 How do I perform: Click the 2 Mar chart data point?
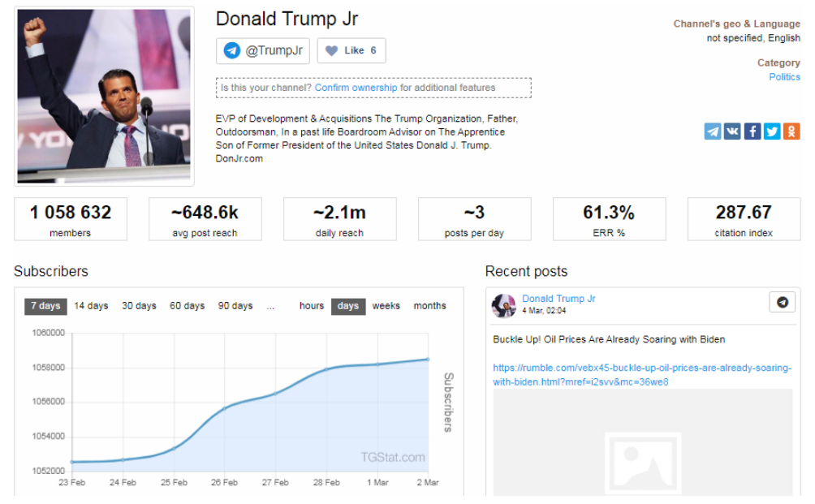tap(428, 359)
